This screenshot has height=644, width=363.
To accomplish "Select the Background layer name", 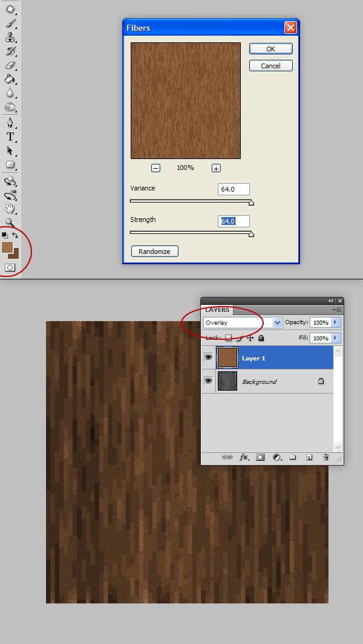I will (259, 382).
